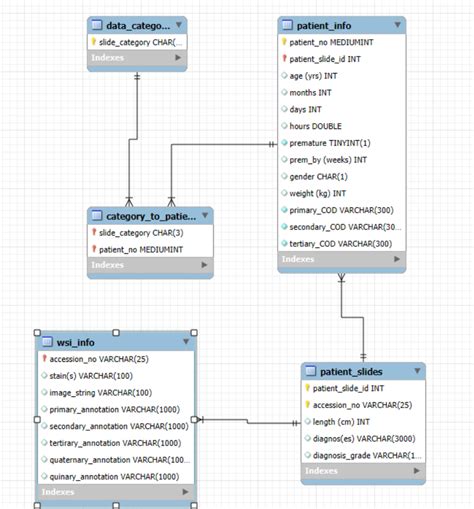474x509 pixels.
Task: Select the weight (kg) INT column
Action: pyautogui.click(x=342, y=193)
